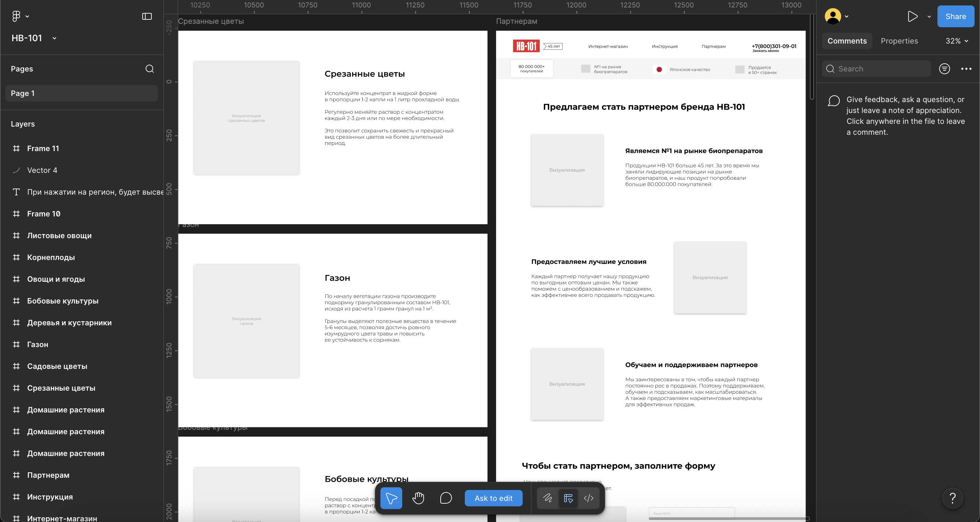Image resolution: width=980 pixels, height=522 pixels.
Task: Click heading Предлагаем стать партнером бренда HB-101
Action: (x=644, y=107)
